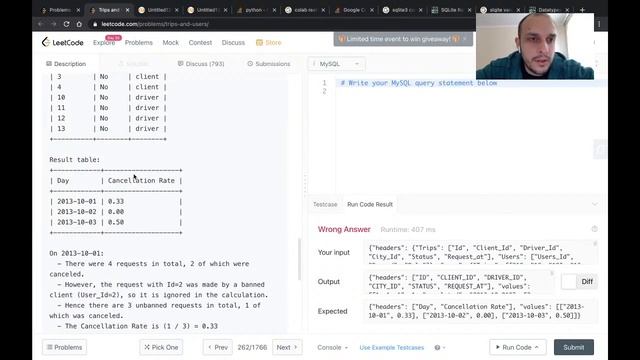Click the 'Cancellation Rate' column header

pyautogui.click(x=141, y=180)
